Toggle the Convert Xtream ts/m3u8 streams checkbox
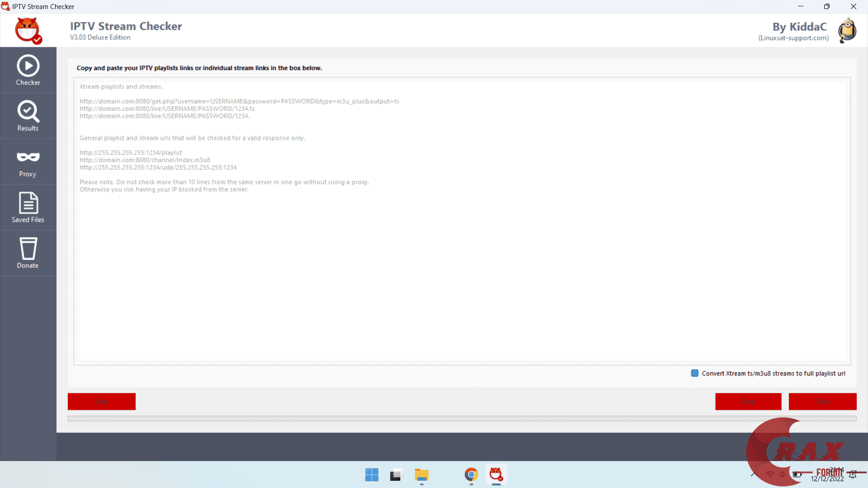Viewport: 868px width, 488px height. 695,373
